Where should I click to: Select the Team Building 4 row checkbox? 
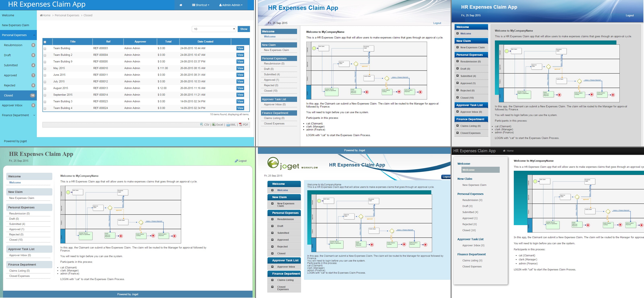(x=45, y=108)
